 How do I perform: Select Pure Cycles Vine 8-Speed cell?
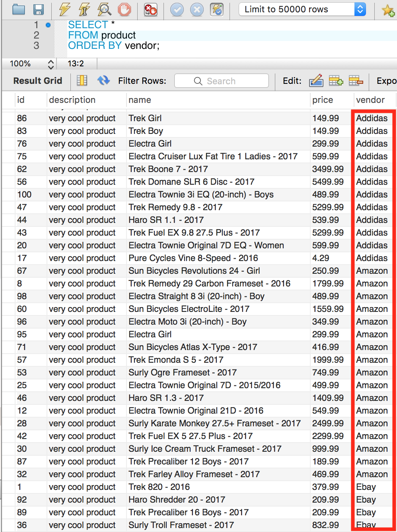tap(218, 258)
